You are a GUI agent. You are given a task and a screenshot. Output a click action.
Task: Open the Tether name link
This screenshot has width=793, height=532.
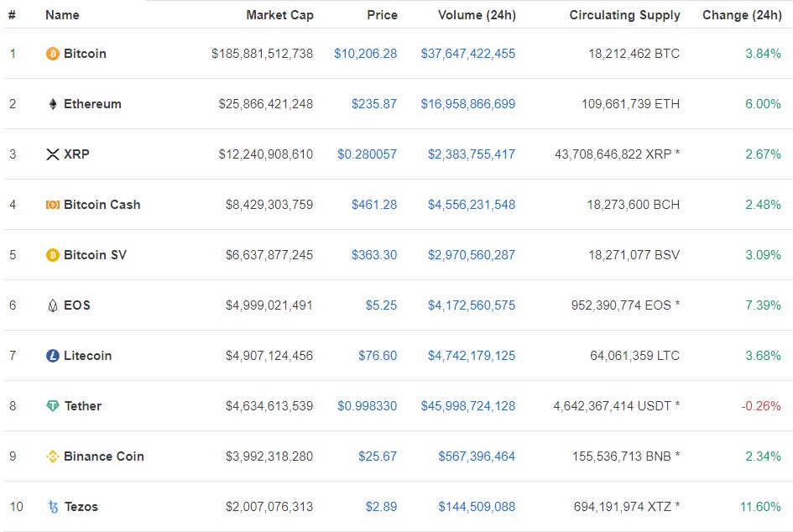[83, 406]
